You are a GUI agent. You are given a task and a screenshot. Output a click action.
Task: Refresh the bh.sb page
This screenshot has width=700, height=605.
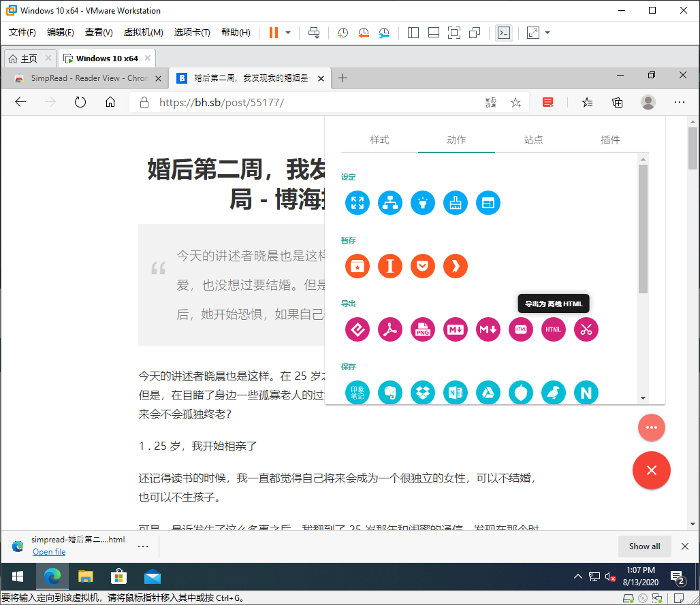(80, 102)
